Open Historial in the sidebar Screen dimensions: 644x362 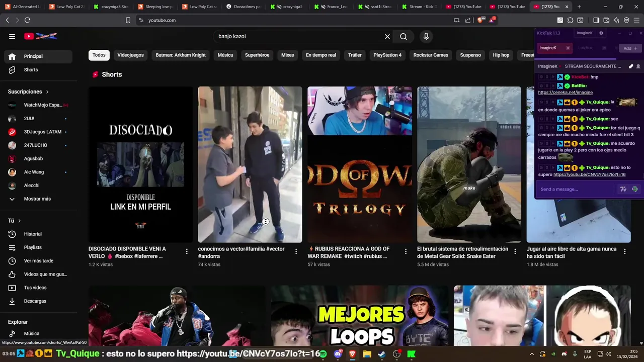[x=38, y=234]
